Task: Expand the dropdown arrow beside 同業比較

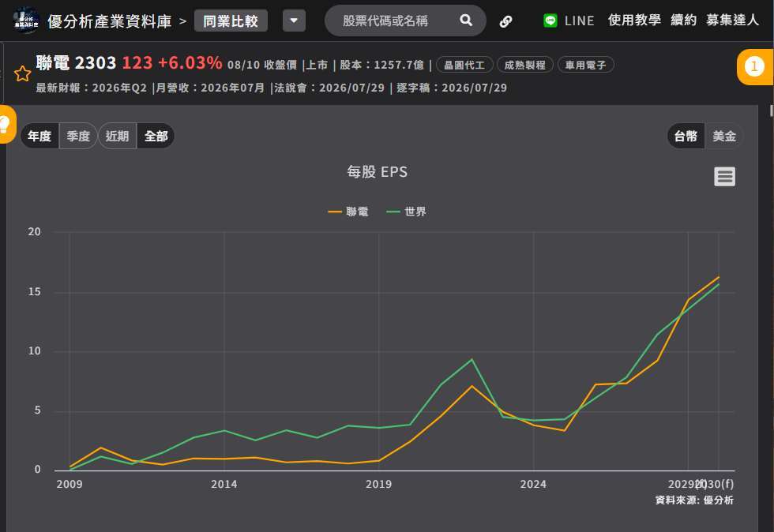Action: click(x=294, y=21)
